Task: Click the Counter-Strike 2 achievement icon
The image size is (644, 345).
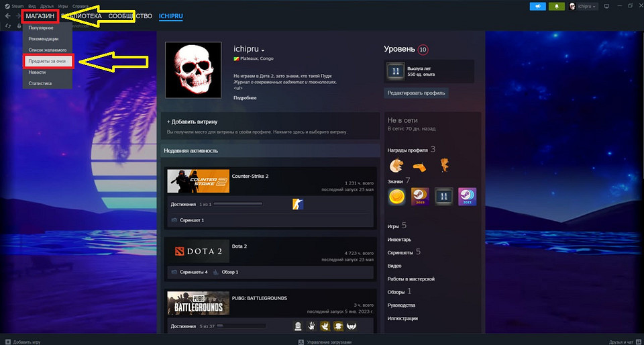Action: [x=298, y=204]
